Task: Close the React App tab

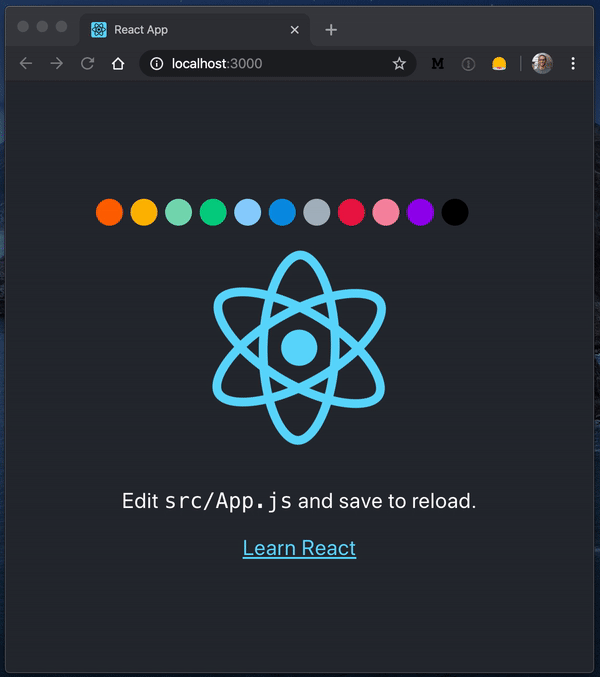Action: click(x=294, y=29)
